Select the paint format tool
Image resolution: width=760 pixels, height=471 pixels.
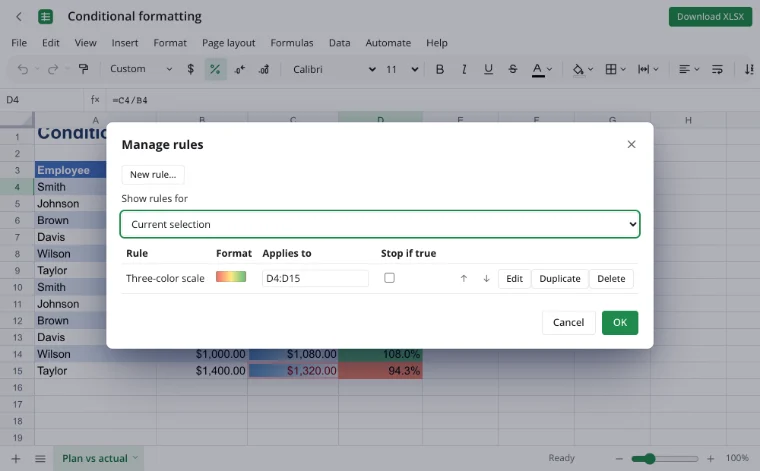coord(83,69)
